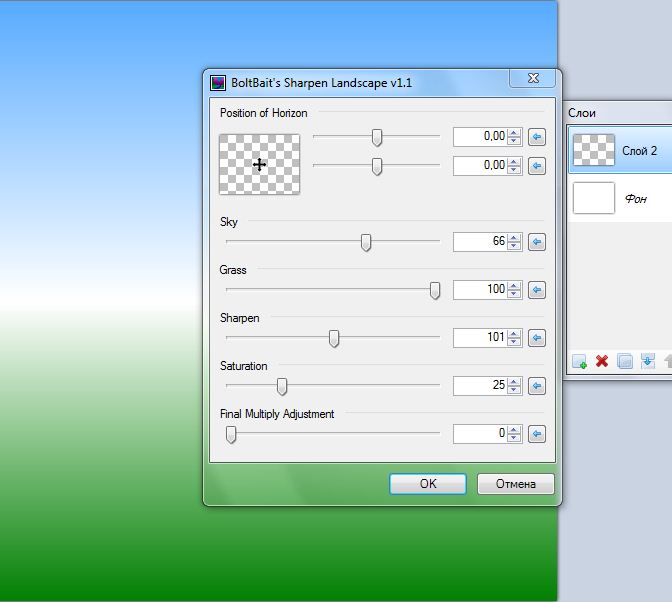Increase the Grass value with up arrow
Viewport: 672px width, 602px height.
point(514,286)
